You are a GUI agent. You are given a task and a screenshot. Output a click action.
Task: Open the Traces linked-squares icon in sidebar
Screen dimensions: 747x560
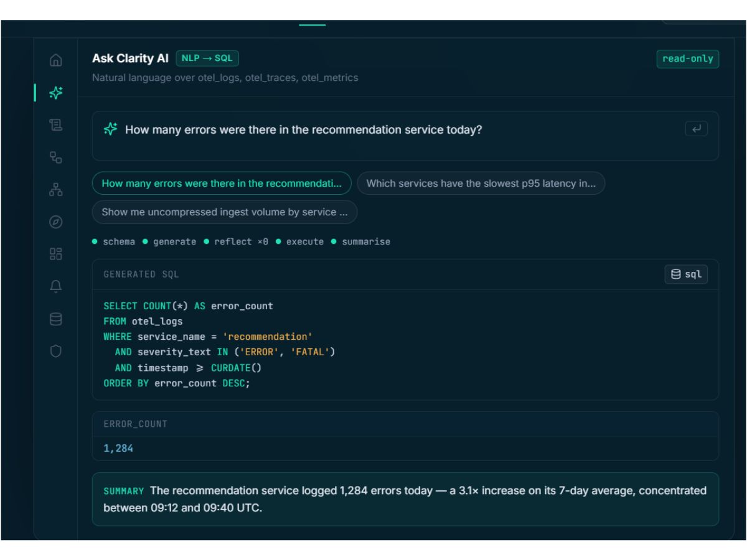[x=56, y=157]
